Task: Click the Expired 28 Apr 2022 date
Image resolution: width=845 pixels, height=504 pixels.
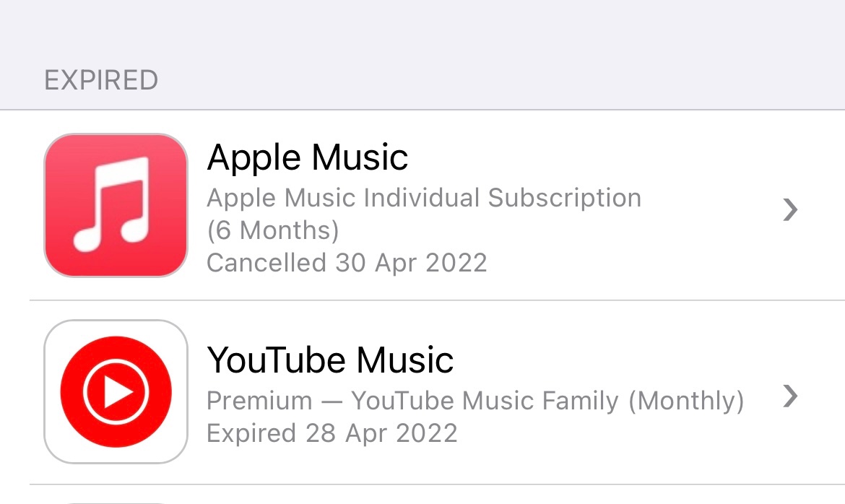Action: (331, 433)
